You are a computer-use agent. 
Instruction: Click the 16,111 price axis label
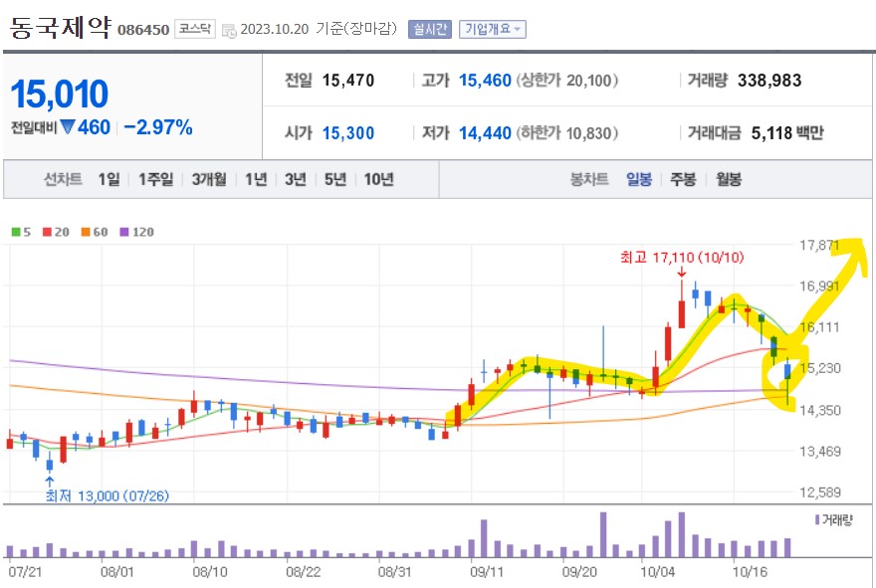819,326
